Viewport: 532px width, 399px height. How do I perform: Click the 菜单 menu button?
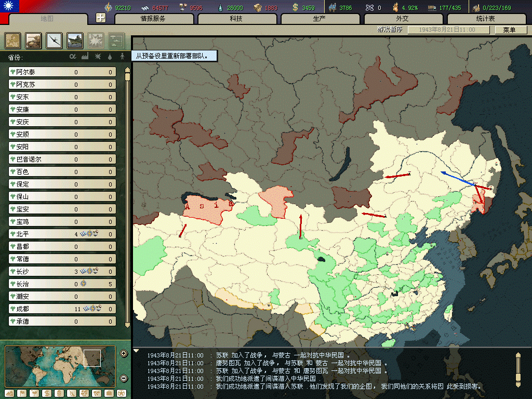(511, 30)
